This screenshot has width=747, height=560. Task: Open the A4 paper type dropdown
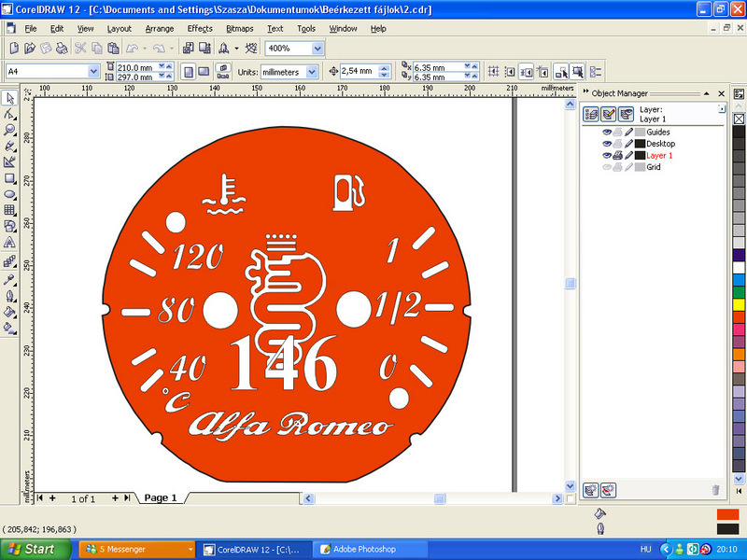pyautogui.click(x=93, y=72)
